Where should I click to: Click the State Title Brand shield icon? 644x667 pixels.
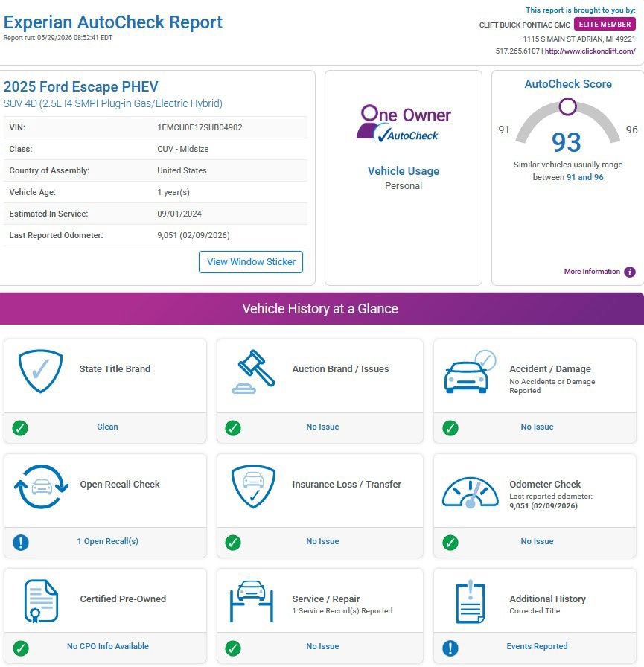pyautogui.click(x=40, y=371)
